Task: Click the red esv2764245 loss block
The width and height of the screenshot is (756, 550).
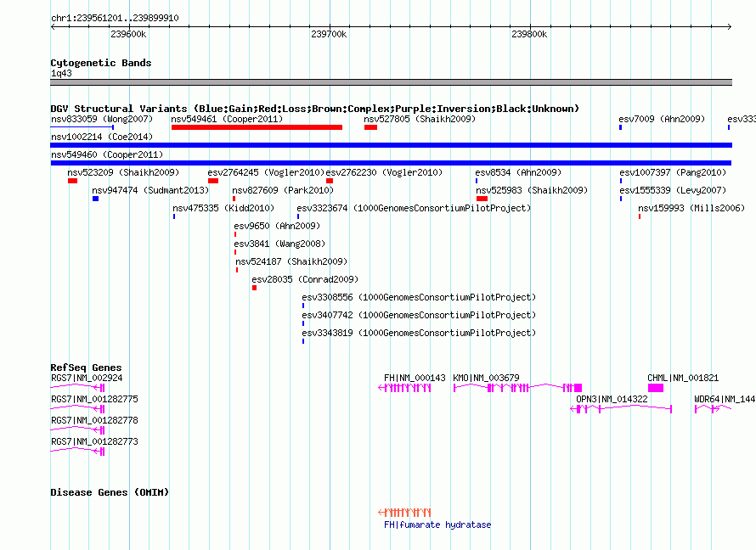Action: pyautogui.click(x=213, y=181)
